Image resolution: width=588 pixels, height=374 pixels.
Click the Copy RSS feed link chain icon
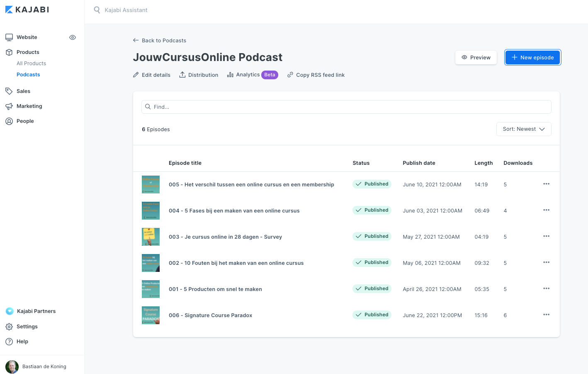click(290, 75)
